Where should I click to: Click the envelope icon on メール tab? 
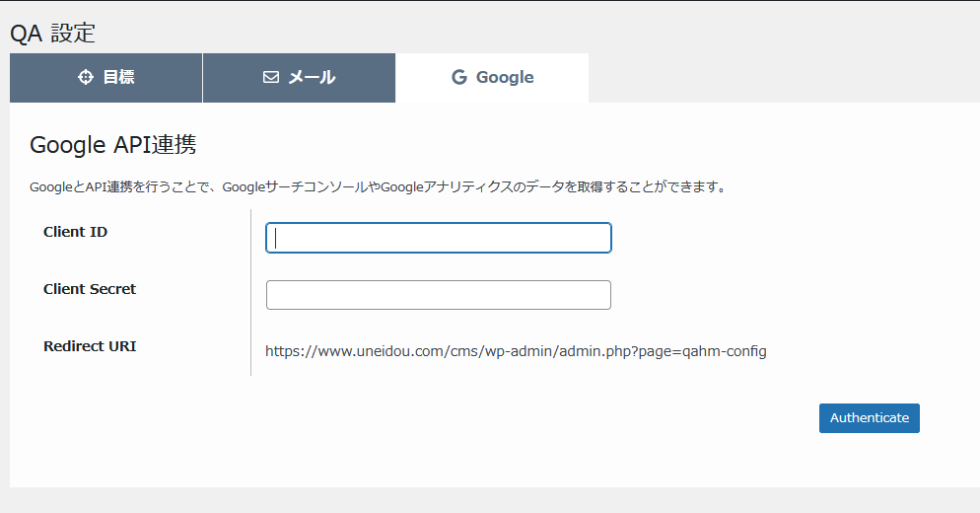(270, 77)
